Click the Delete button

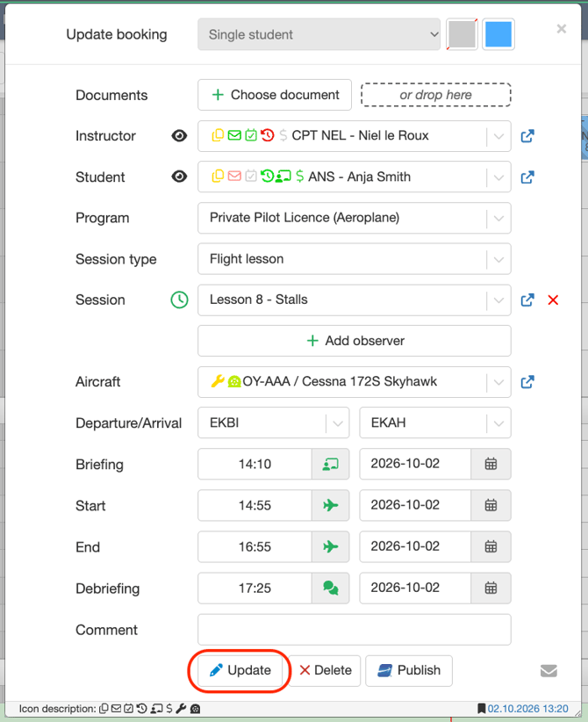325,670
